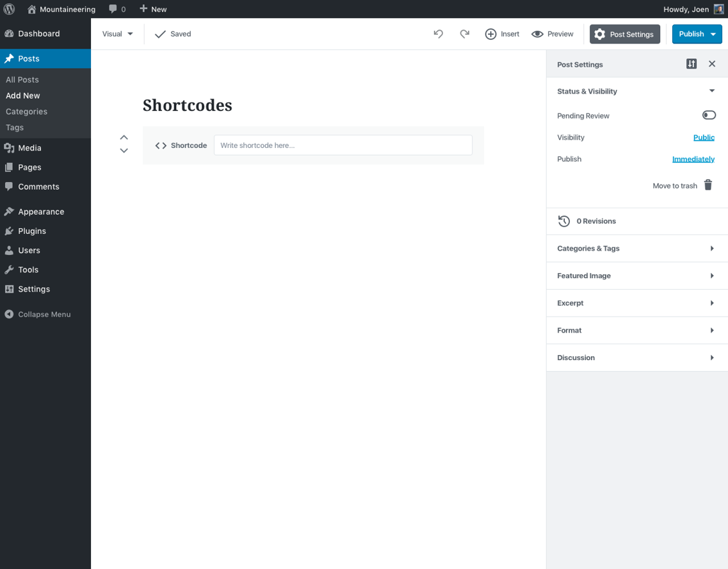The height and width of the screenshot is (569, 728).
Task: Redo the last change
Action: 464,34
